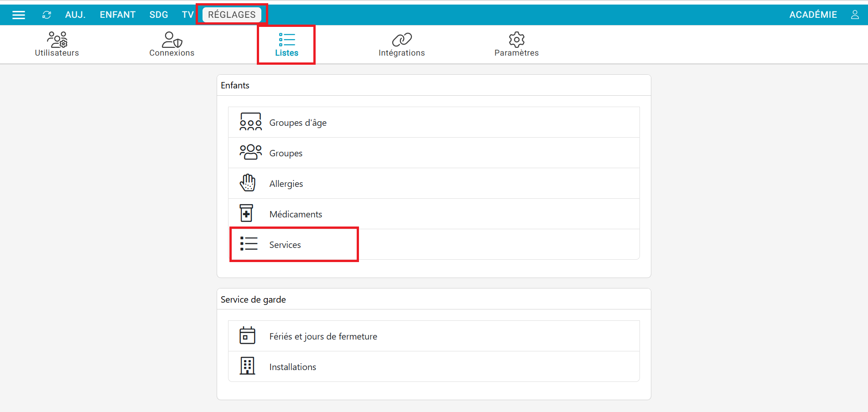Open the Services list item
The width and height of the screenshot is (868, 412).
click(285, 245)
